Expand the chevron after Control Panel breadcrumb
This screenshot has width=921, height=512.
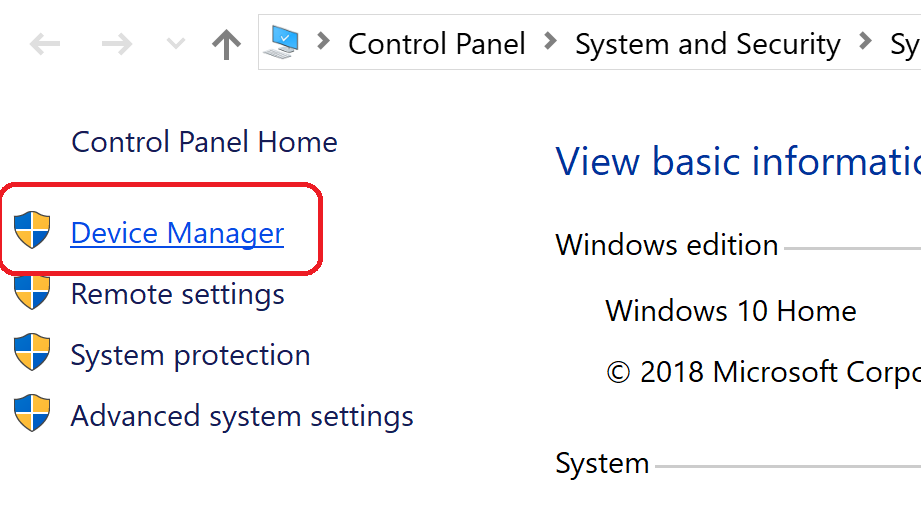tap(550, 42)
